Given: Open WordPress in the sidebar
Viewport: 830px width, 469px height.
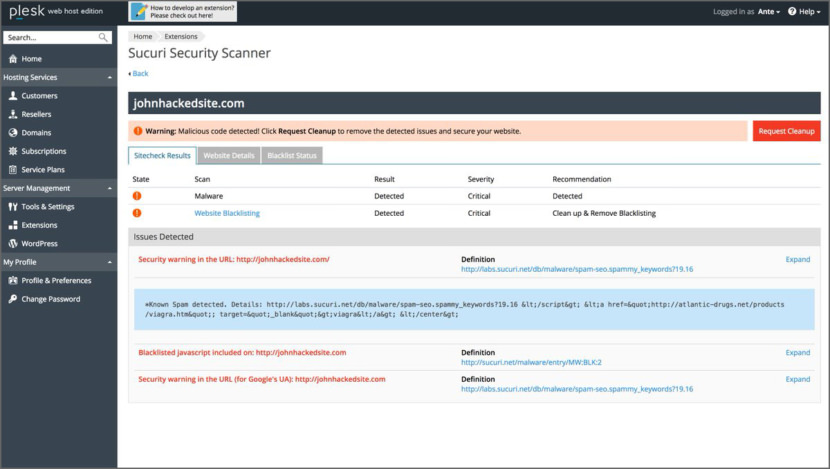Looking at the screenshot, I should tap(39, 244).
